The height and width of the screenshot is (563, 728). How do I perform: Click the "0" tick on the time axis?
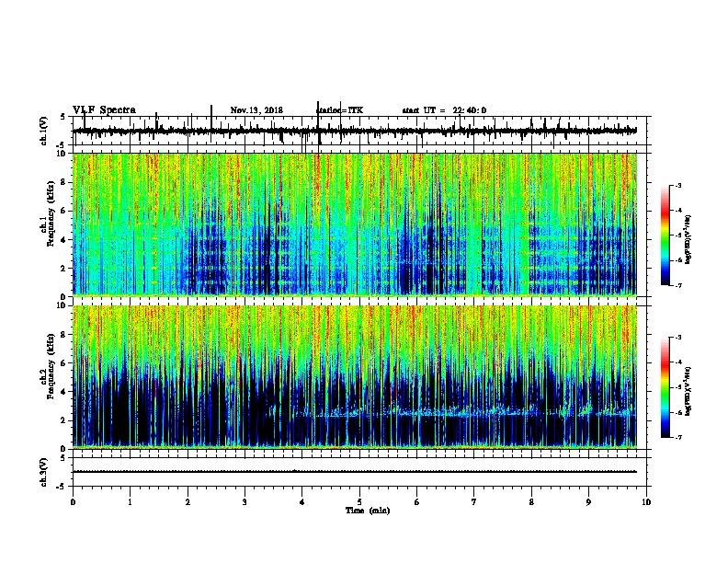click(x=73, y=502)
